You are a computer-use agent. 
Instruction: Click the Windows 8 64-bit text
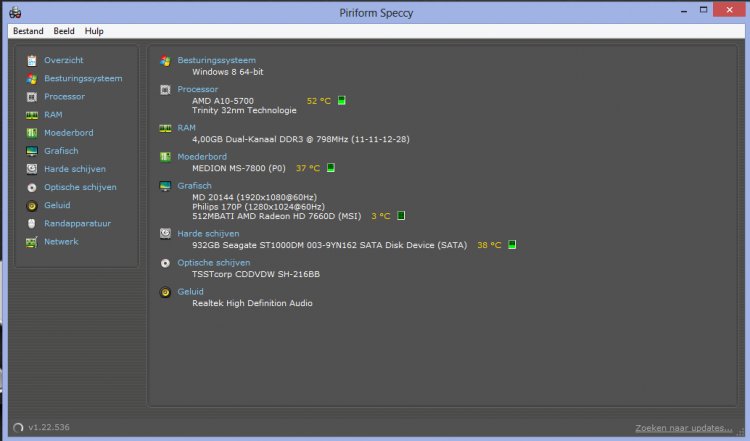point(228,72)
